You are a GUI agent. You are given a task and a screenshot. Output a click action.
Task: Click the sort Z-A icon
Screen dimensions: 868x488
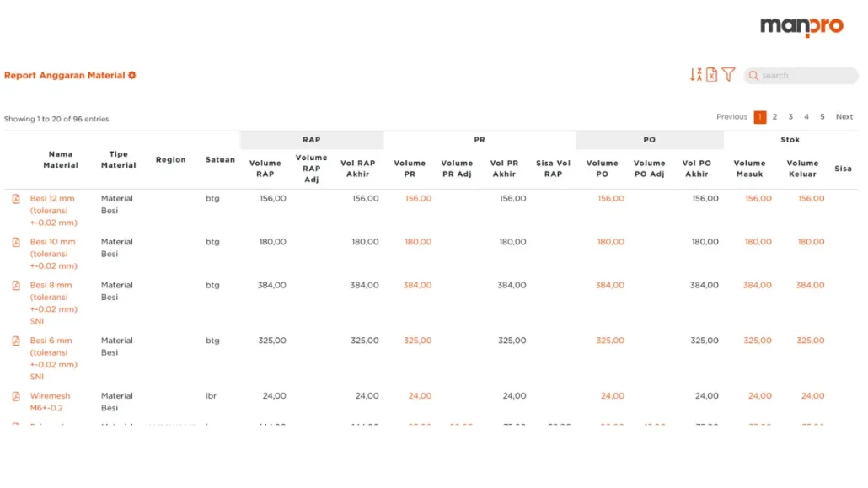[696, 74]
